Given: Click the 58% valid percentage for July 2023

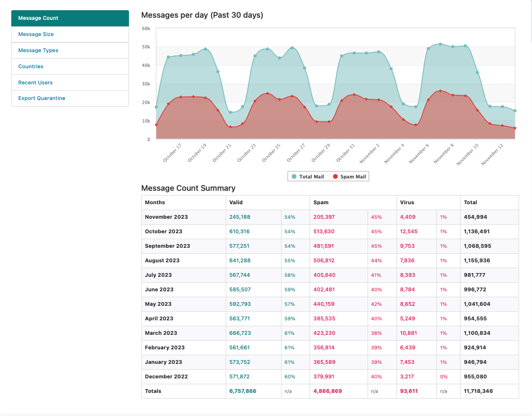Looking at the screenshot, I should click(x=290, y=275).
